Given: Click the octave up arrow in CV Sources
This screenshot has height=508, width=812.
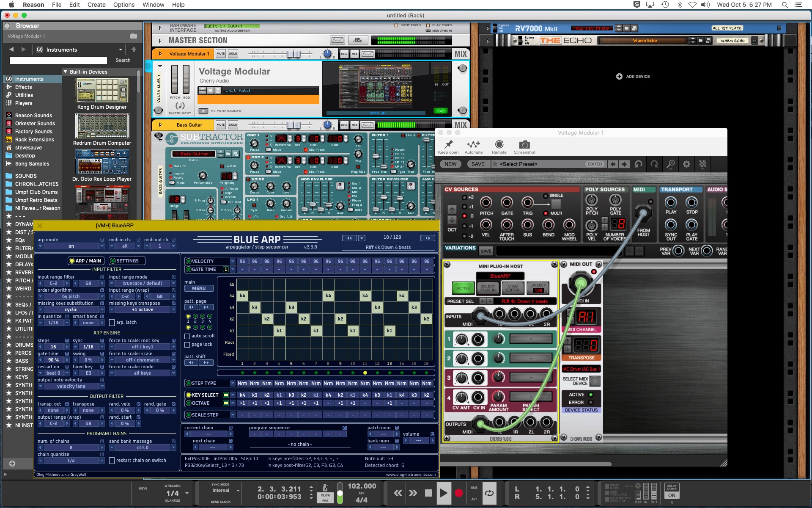Looking at the screenshot, I should pyautogui.click(x=452, y=210).
